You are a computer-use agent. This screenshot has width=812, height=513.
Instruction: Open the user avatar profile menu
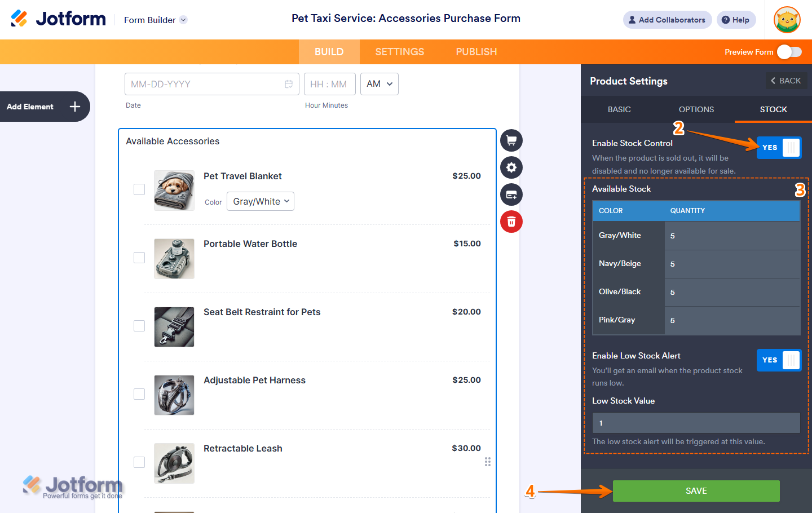[787, 20]
